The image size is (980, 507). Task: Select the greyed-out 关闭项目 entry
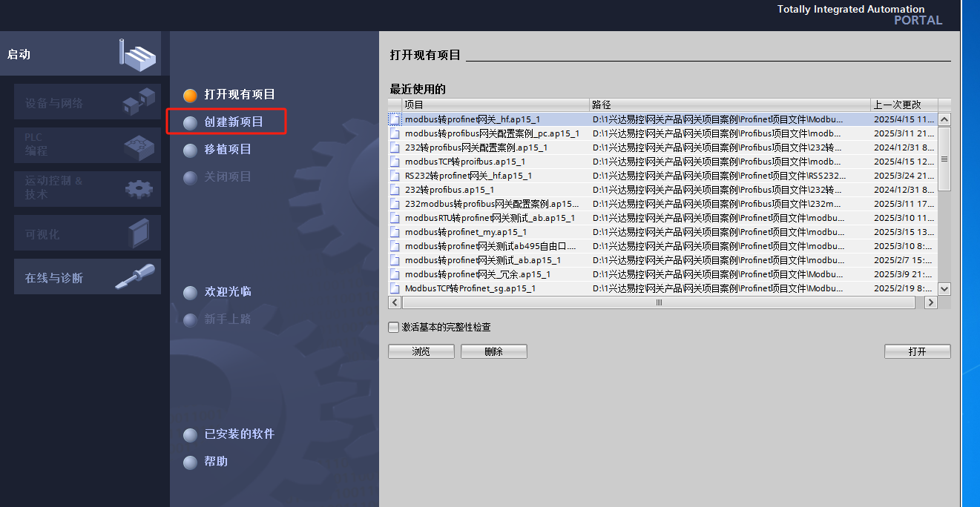(228, 176)
